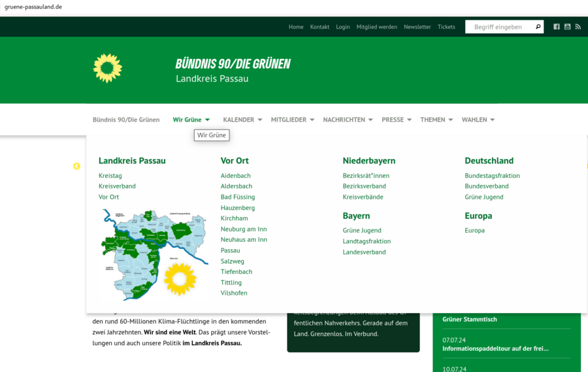Open Kreisverbände link

tap(363, 197)
